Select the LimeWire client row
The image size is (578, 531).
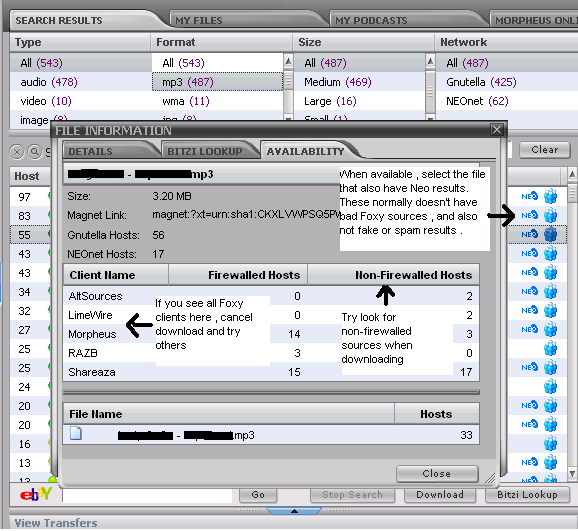271,315
